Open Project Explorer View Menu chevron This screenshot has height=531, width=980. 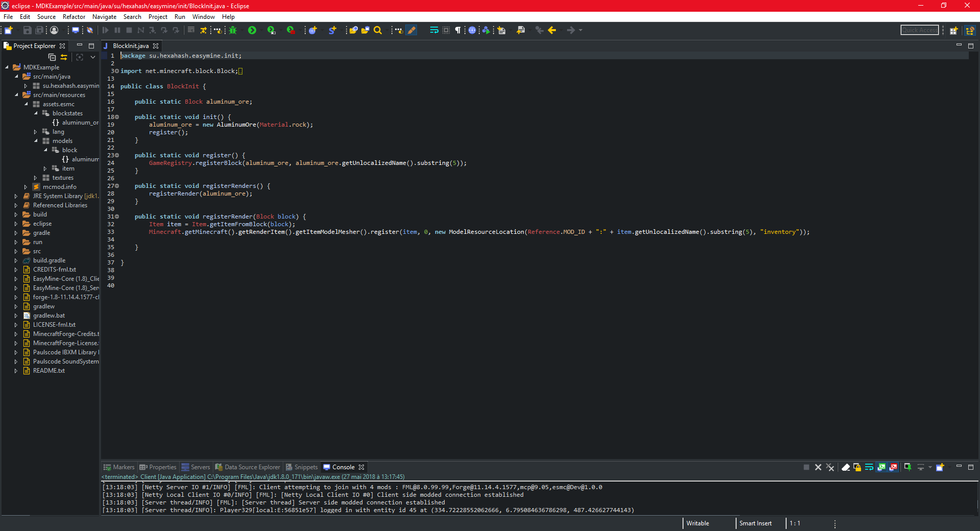(93, 57)
